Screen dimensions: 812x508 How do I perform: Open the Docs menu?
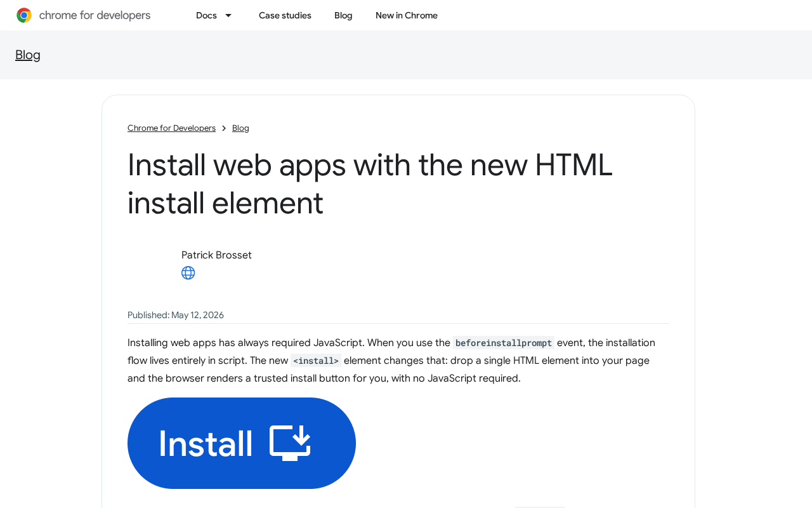[206, 15]
